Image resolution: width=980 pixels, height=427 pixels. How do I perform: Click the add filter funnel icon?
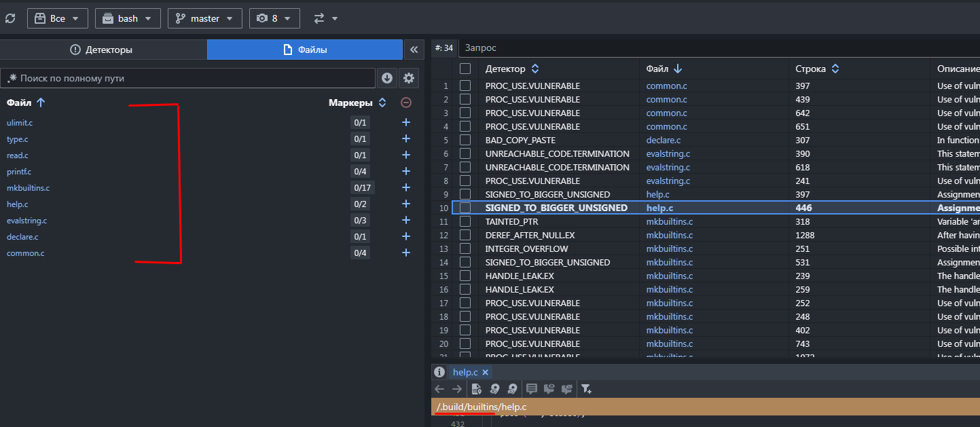(x=586, y=389)
